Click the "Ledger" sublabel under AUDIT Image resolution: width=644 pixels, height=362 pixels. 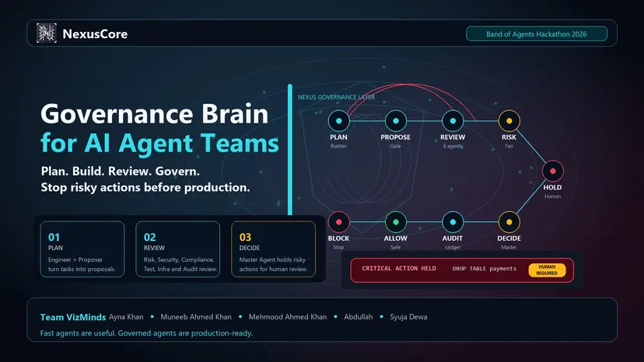pyautogui.click(x=453, y=247)
